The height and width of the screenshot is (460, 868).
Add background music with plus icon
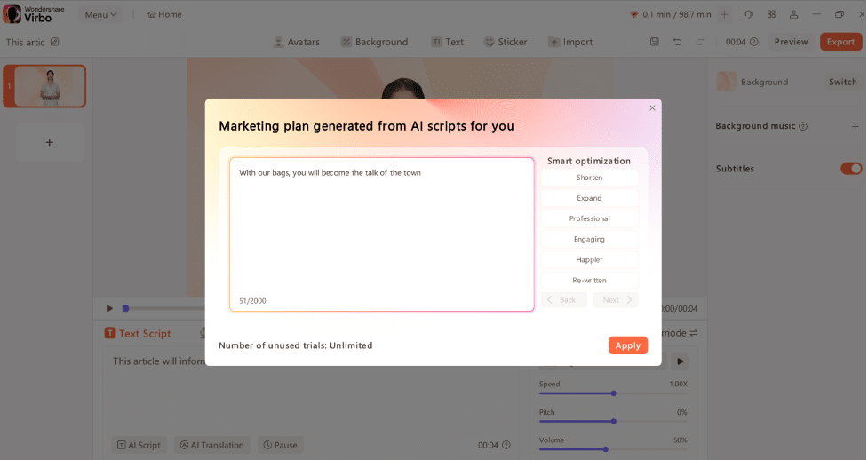856,126
